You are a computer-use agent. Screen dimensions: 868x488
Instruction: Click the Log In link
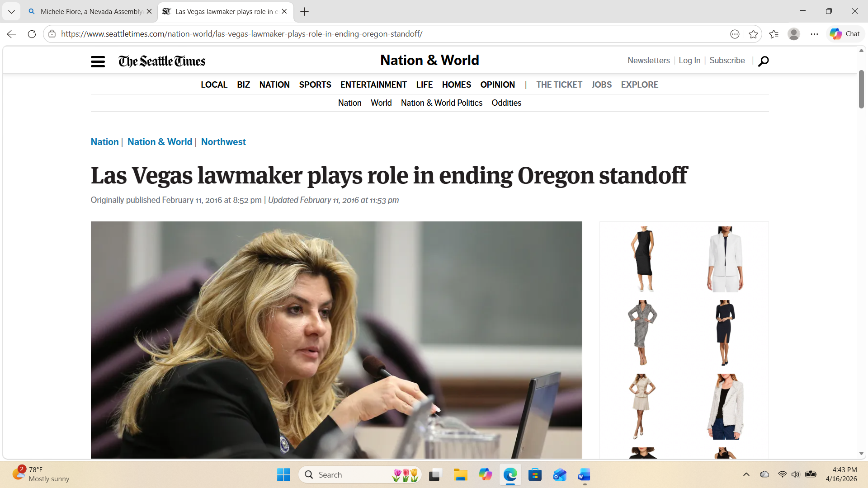click(x=689, y=61)
